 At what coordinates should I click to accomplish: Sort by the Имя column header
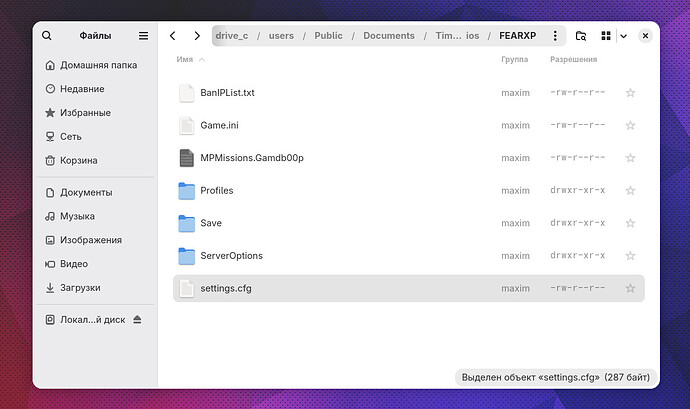pyautogui.click(x=185, y=60)
